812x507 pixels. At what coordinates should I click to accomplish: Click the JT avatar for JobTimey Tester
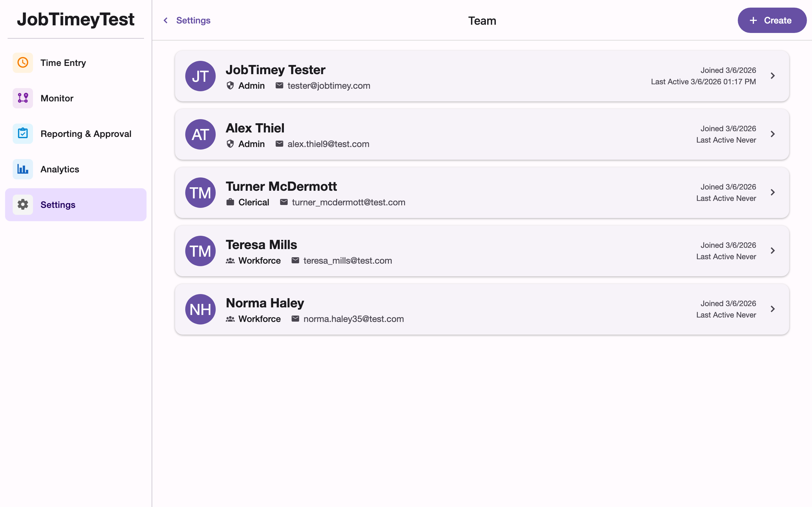click(x=200, y=76)
